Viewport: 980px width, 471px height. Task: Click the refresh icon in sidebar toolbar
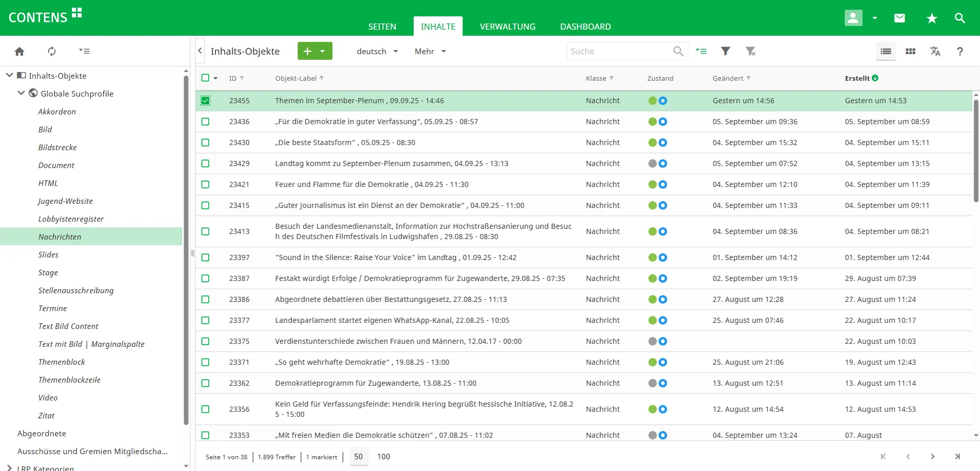tap(52, 51)
